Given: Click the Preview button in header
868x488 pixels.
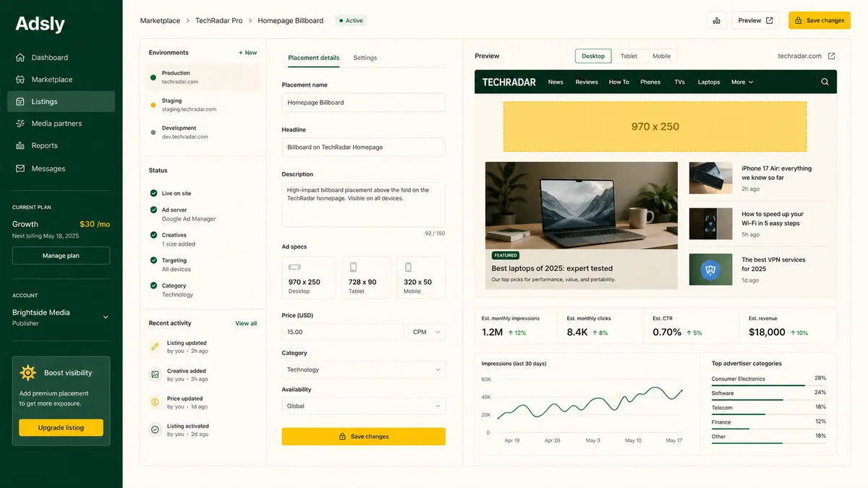Looking at the screenshot, I should 755,20.
